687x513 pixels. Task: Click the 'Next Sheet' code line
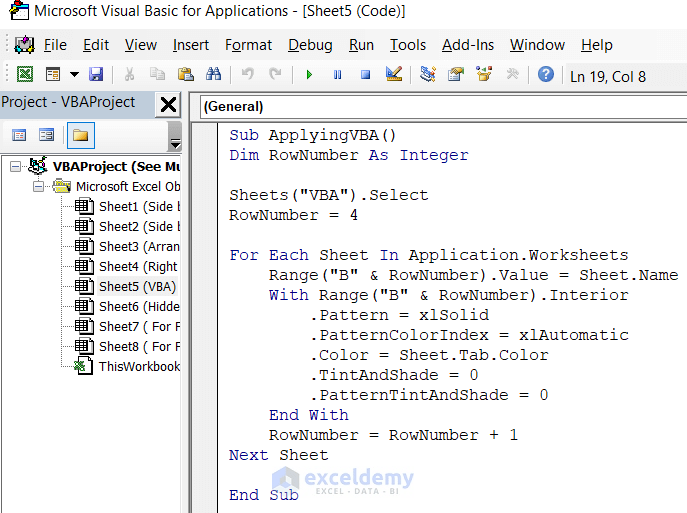tap(279, 455)
